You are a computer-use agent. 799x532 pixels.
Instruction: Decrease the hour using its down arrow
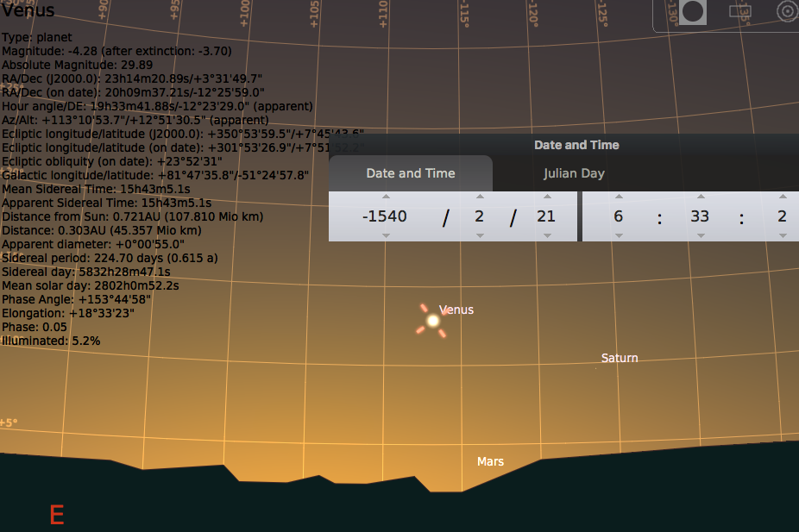click(x=619, y=235)
